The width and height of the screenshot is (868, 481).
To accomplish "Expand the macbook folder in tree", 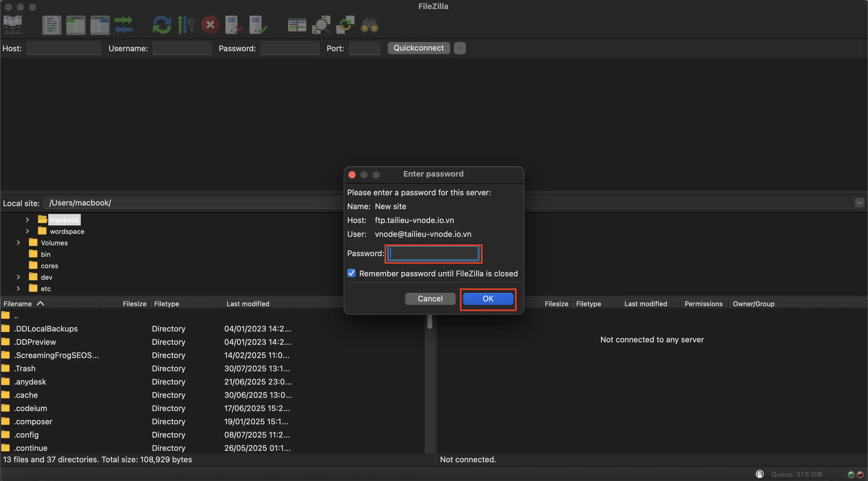I will (x=27, y=220).
